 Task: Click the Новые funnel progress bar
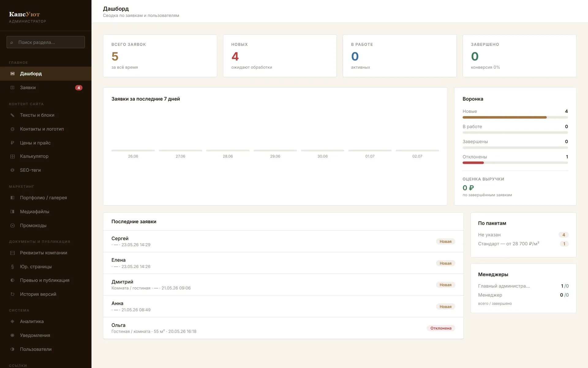point(515,117)
